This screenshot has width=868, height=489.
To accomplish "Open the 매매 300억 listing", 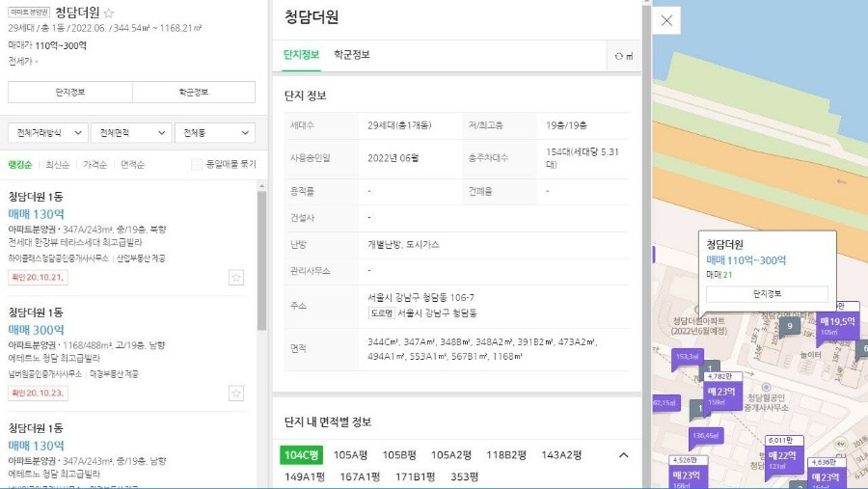I will 36,330.
